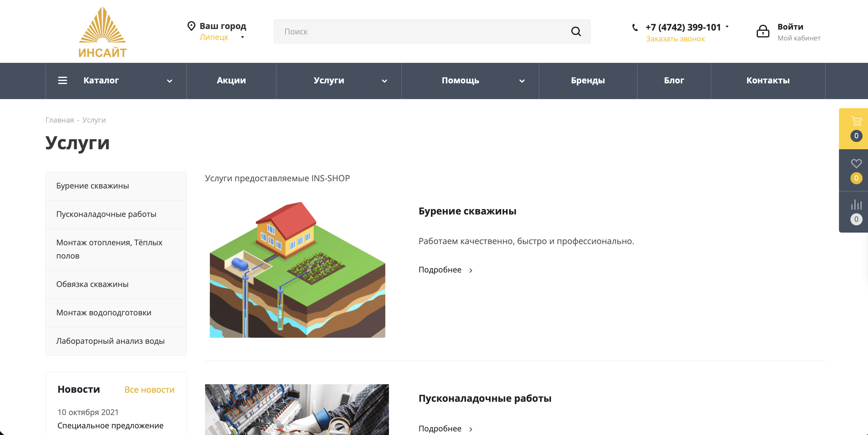Click the login lock icon
The image size is (868, 435).
click(763, 32)
